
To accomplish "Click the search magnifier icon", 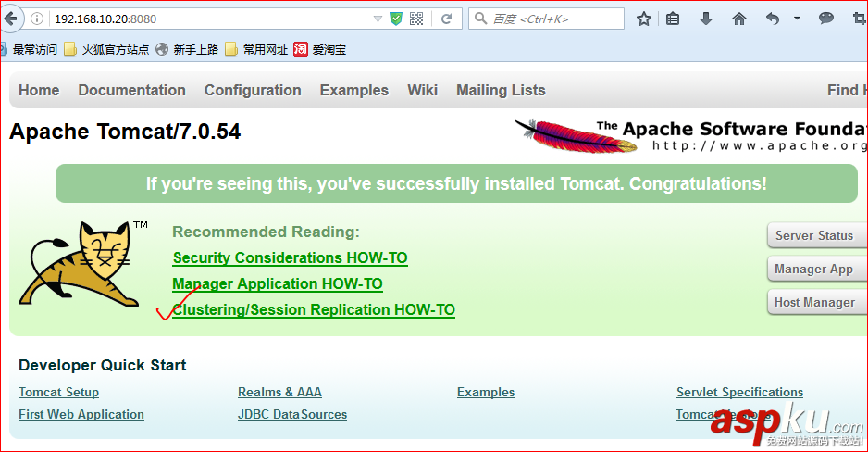I will 480,19.
